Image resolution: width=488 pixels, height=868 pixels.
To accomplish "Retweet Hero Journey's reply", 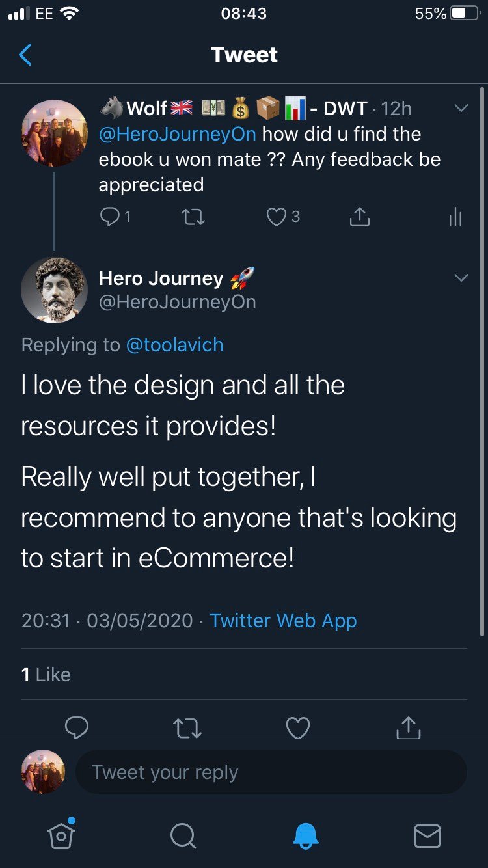I will (x=187, y=727).
